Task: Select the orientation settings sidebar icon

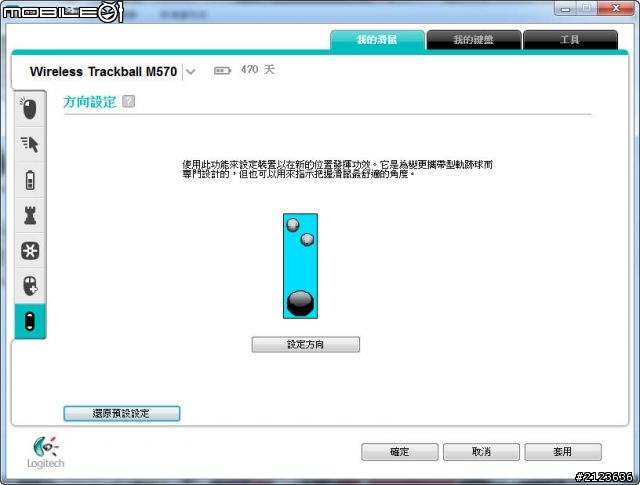Action: [30, 321]
